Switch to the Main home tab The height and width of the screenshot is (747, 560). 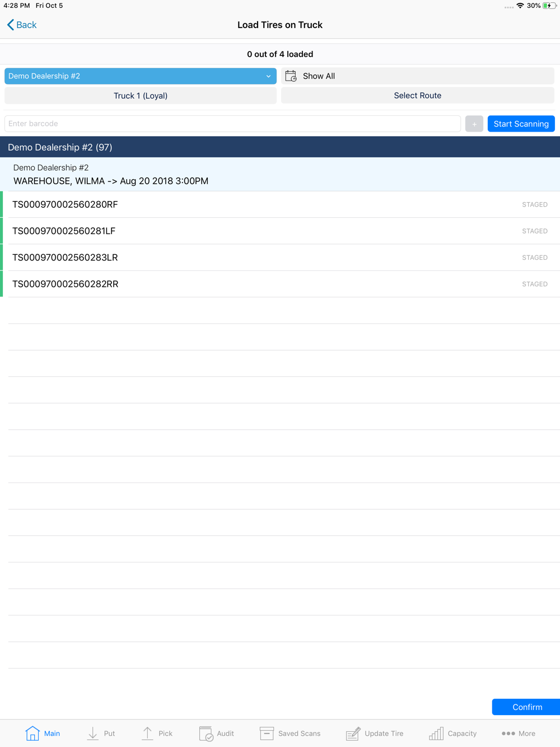[x=43, y=733]
